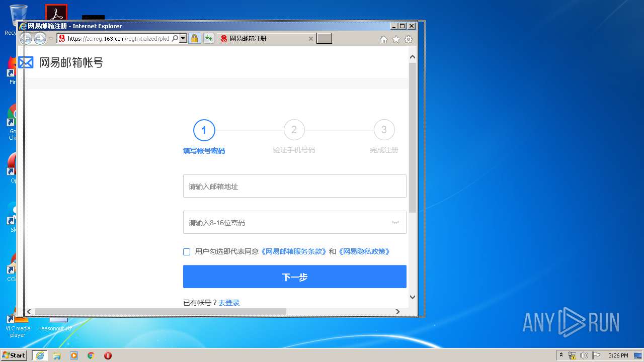
Task: Click the IE forward navigation arrow
Action: tap(40, 38)
